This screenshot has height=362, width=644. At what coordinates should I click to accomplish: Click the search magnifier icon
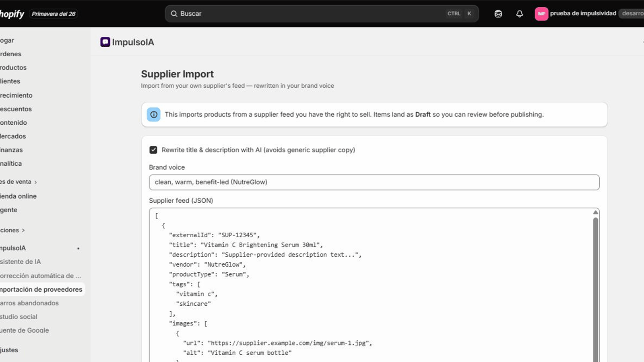point(174,14)
